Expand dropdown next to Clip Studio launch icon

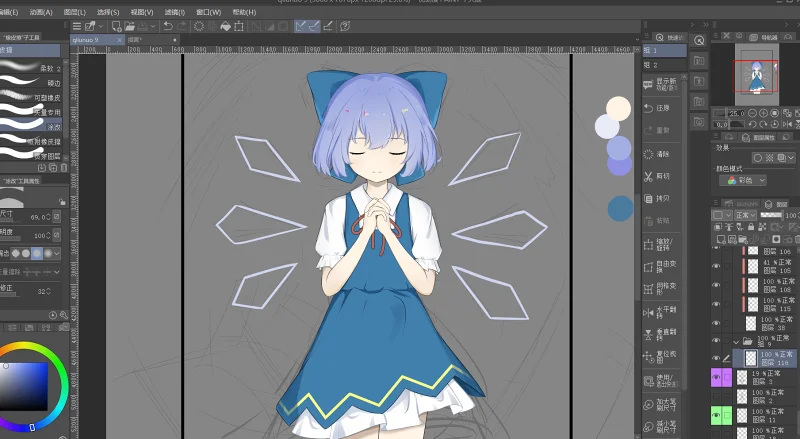tap(101, 27)
